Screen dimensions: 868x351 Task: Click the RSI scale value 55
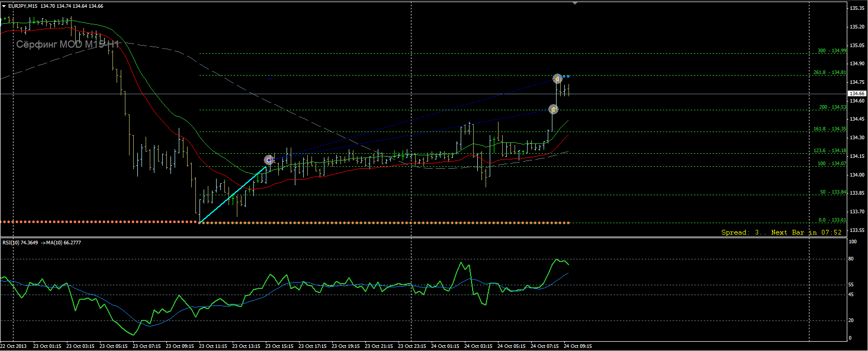coord(851,285)
